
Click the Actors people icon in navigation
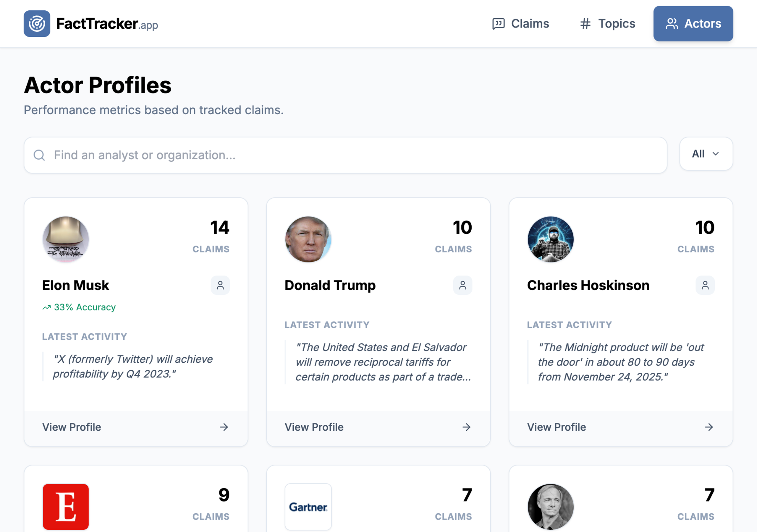(x=673, y=23)
